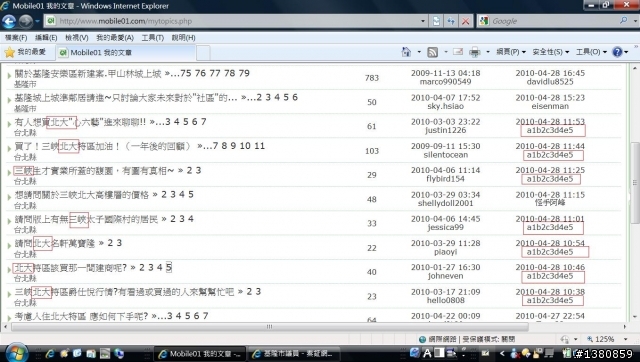Open the RSS feeds dropdown arrow
Viewport: 640px width, 362px height.
tap(445, 52)
